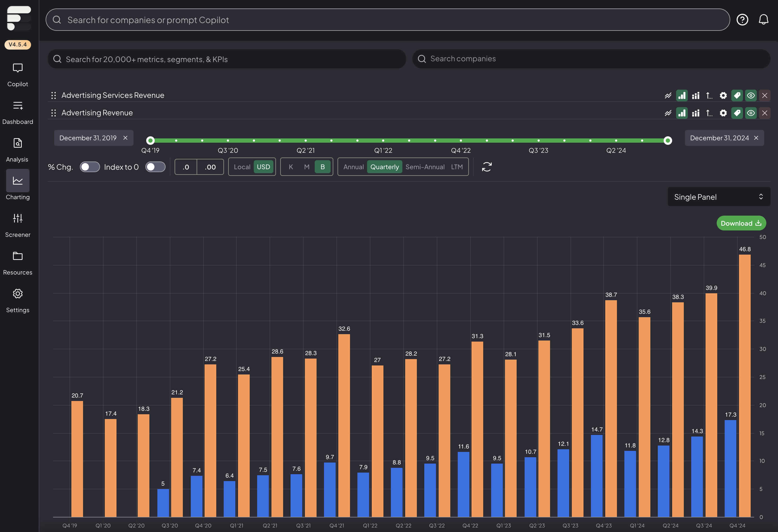Click the axis arrow icon for Advertising Revenue
Image resolution: width=778 pixels, height=532 pixels.
(709, 113)
